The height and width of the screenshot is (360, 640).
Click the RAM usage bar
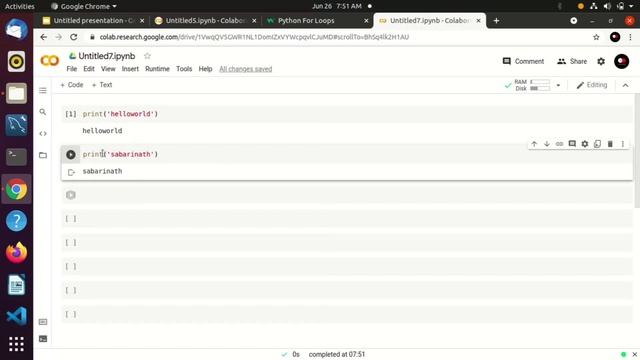pos(540,82)
